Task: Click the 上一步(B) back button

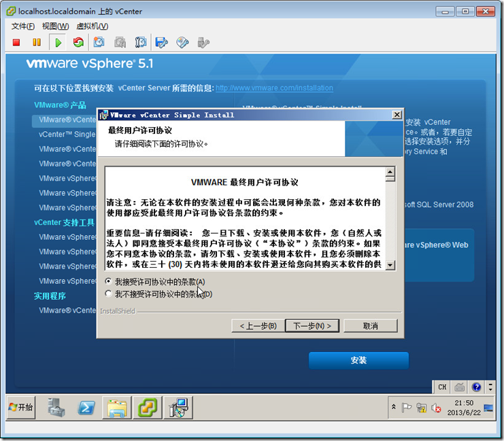Action: pyautogui.click(x=258, y=326)
